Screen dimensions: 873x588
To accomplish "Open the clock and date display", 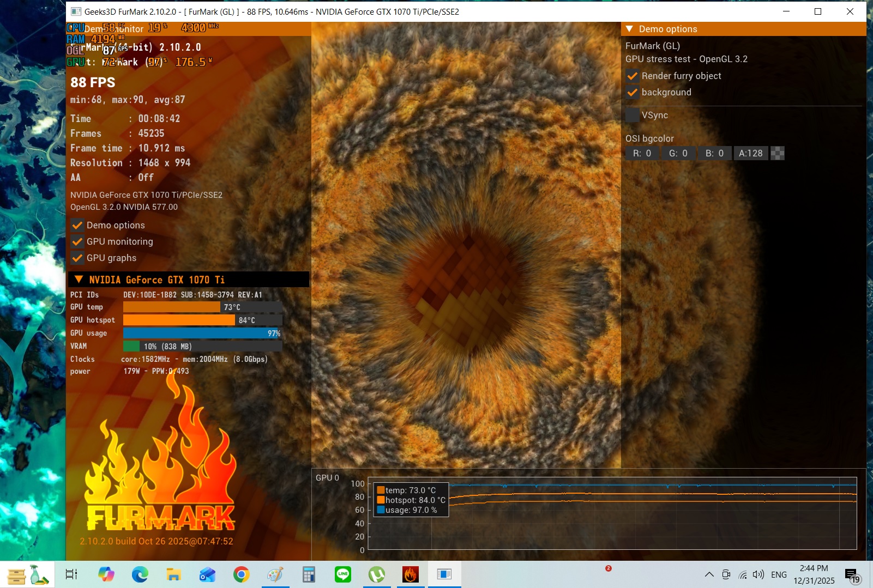I will pos(814,574).
